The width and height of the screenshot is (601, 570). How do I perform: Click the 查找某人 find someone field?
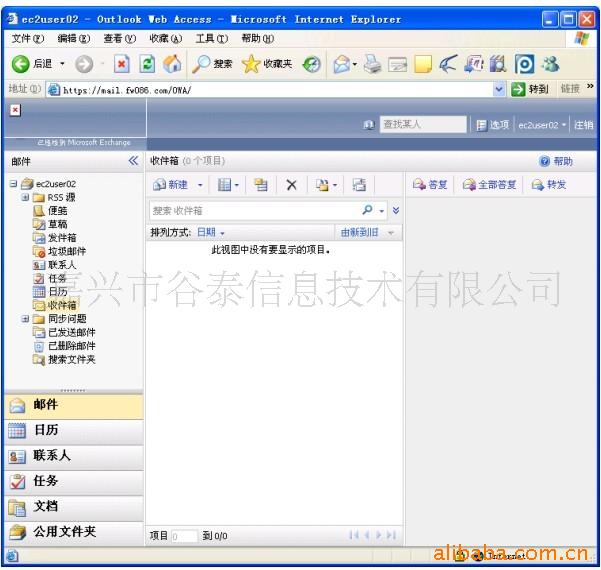tap(423, 124)
